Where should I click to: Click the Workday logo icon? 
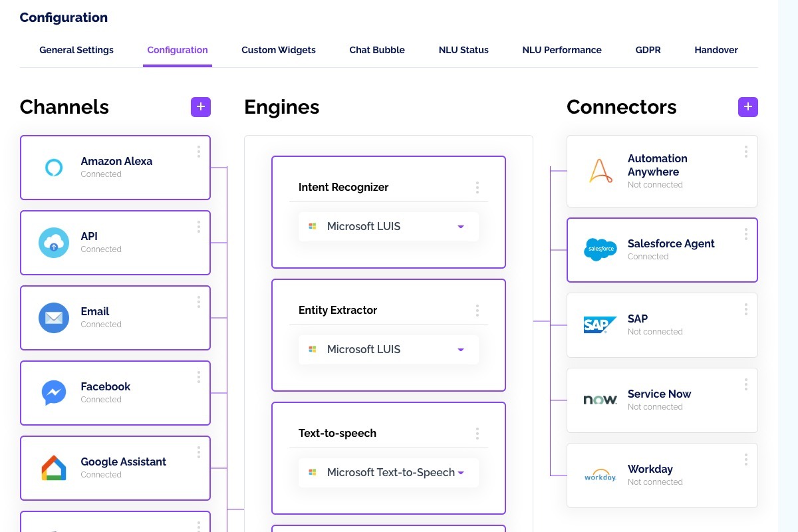[600, 475]
